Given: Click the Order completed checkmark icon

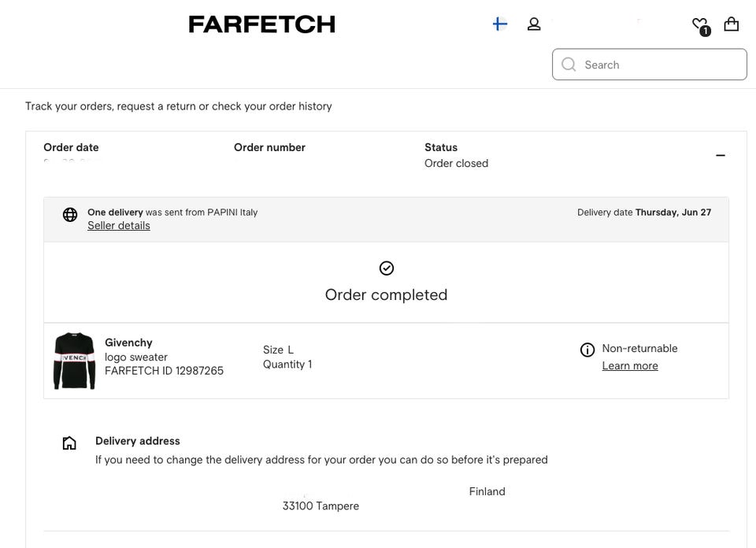Looking at the screenshot, I should 387,268.
